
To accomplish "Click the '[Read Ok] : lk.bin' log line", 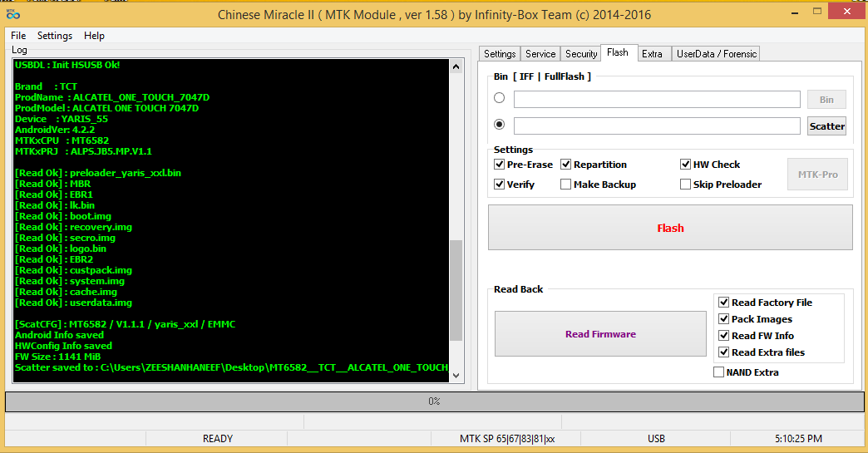I will click(55, 205).
